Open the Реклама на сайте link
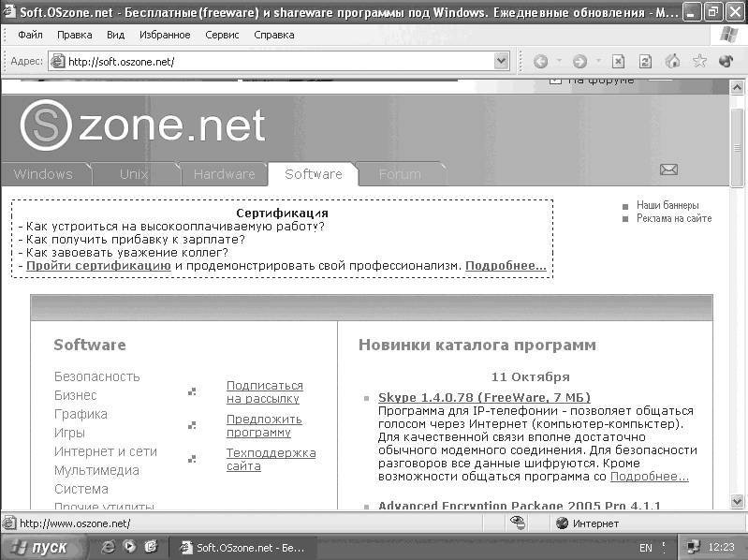This screenshot has height=560, width=748. click(674, 218)
